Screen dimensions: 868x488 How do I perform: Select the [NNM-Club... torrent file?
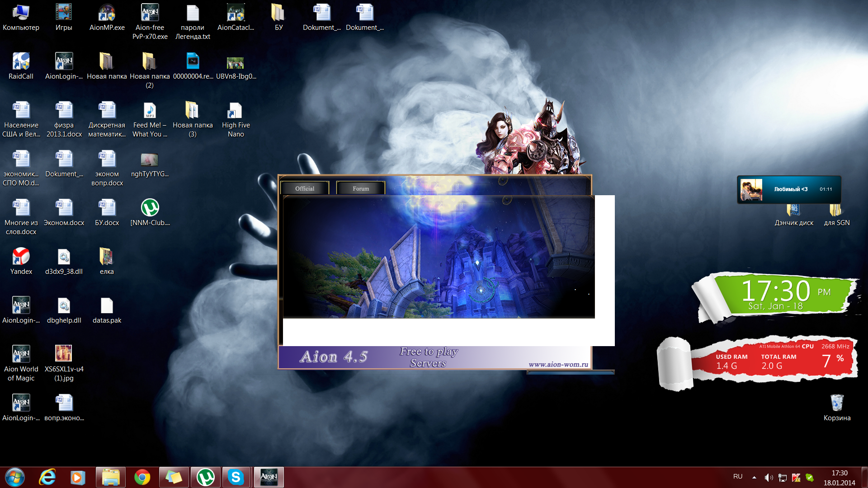(150, 213)
